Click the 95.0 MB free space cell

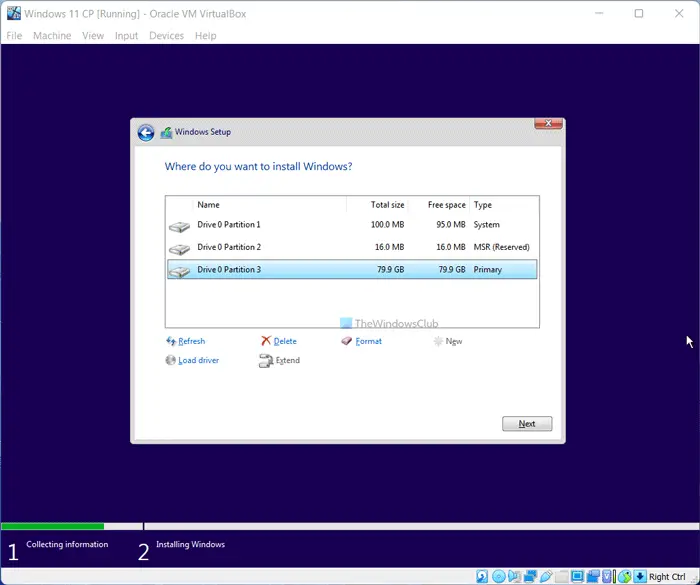(x=451, y=225)
